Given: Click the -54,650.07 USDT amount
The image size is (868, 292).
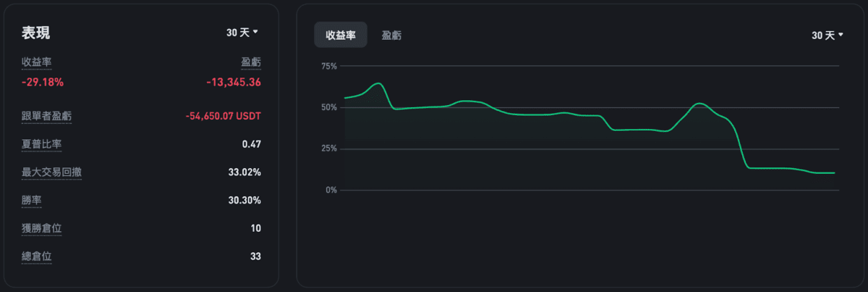Looking at the screenshot, I should [223, 116].
